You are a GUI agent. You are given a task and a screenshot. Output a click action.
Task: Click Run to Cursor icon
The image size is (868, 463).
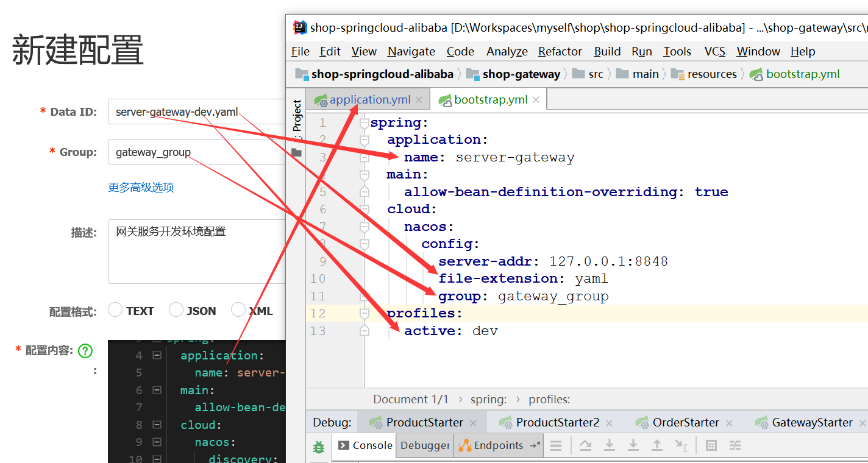[x=681, y=446]
